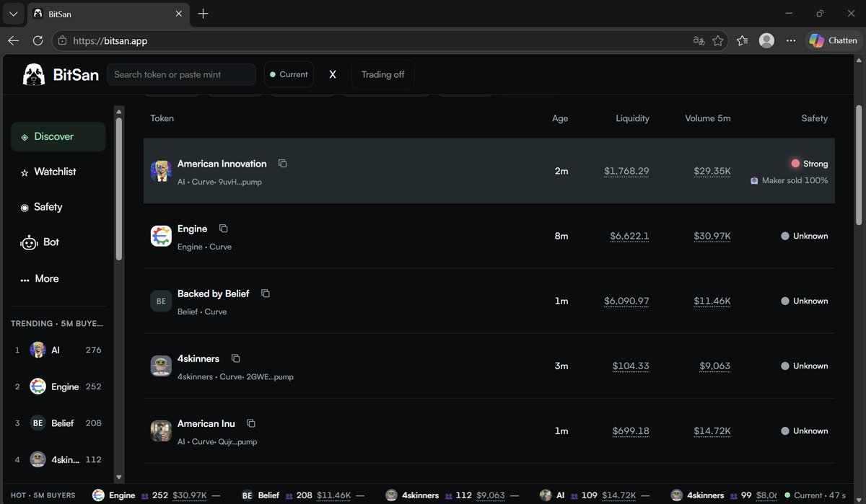Select trending item AI with 276 buyers

(x=58, y=350)
